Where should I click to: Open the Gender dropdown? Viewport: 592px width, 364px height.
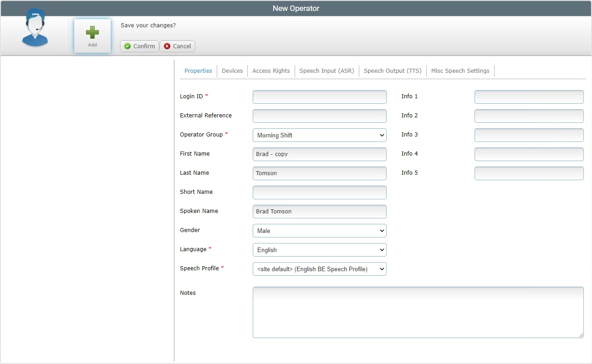click(x=319, y=231)
